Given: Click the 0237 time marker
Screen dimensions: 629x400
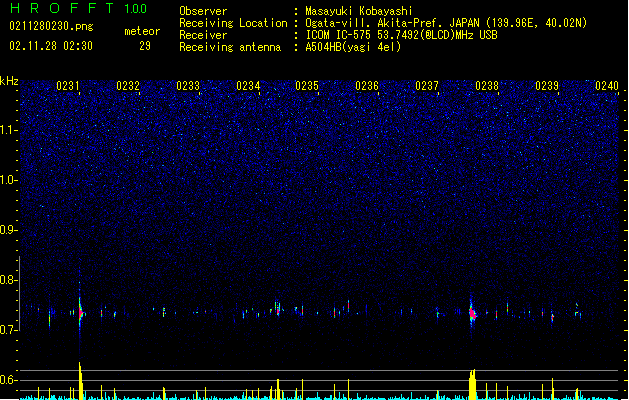Looking at the screenshot, I should [427, 86].
